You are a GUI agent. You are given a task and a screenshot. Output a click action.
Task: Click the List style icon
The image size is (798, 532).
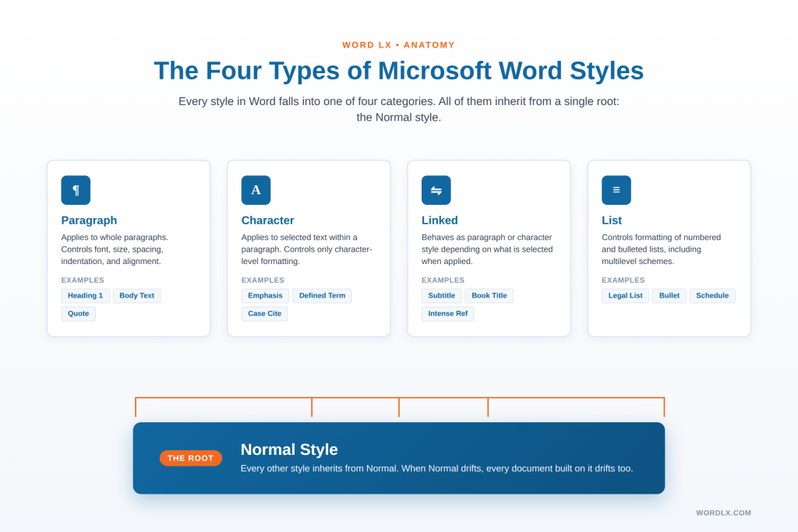[616, 189]
